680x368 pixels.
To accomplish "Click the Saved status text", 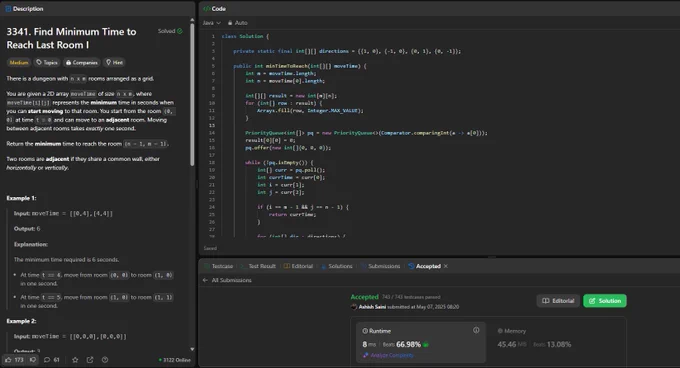I will pos(210,248).
